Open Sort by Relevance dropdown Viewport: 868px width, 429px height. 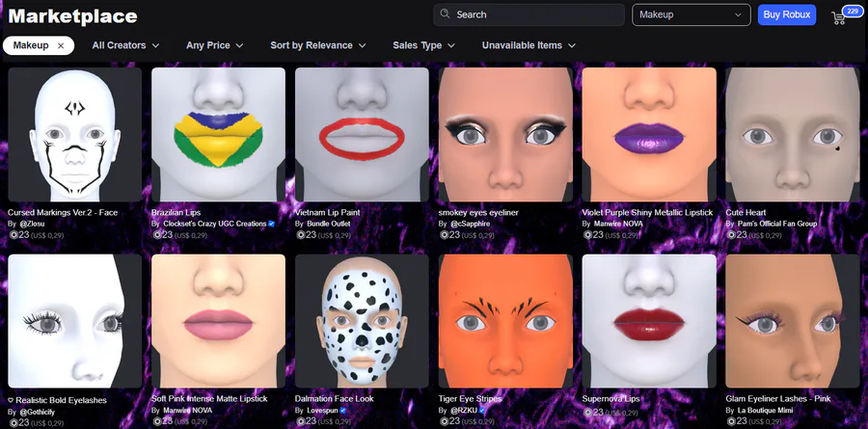tap(317, 45)
